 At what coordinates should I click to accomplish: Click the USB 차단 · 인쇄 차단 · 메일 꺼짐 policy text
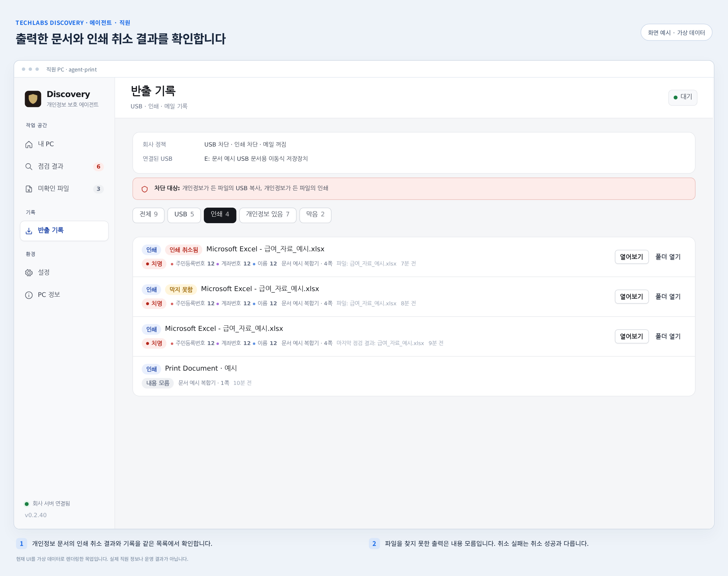245,145
